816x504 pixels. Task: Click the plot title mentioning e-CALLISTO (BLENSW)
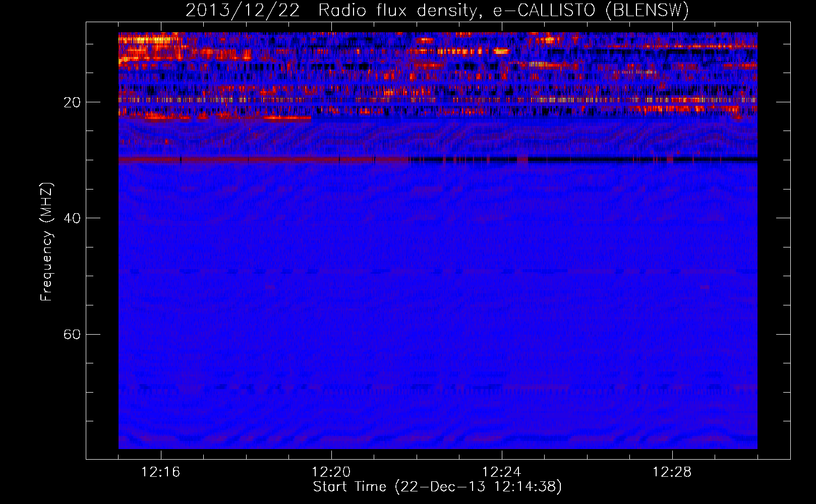(437, 10)
